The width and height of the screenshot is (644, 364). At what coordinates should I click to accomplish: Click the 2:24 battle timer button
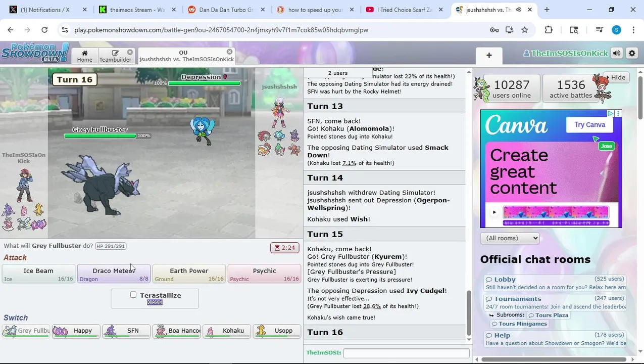284,248
